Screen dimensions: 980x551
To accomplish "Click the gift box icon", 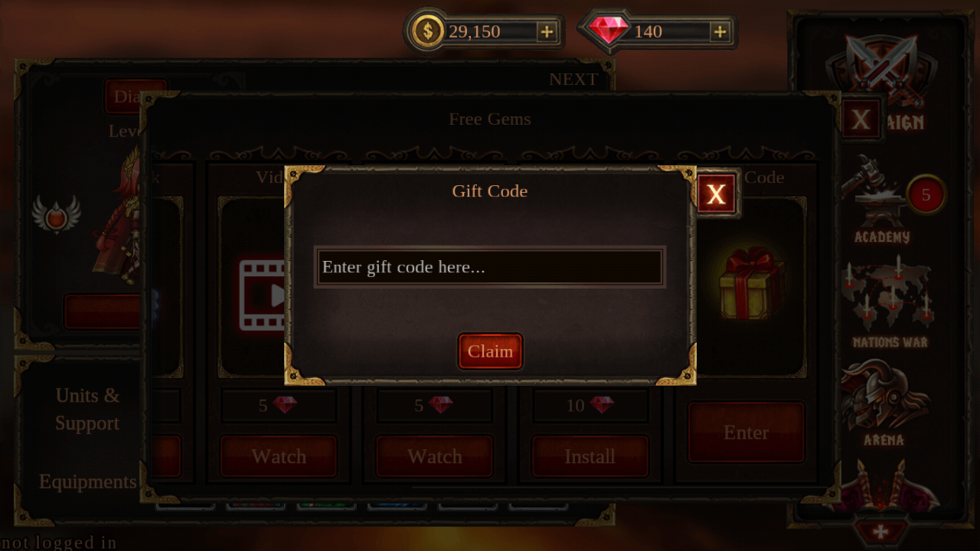I will [751, 283].
